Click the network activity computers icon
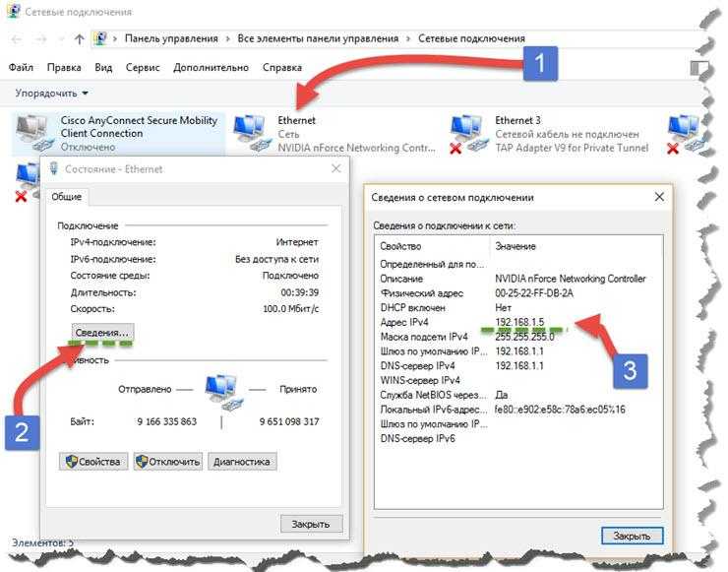Screen dimensions: 728x572 point(223,393)
